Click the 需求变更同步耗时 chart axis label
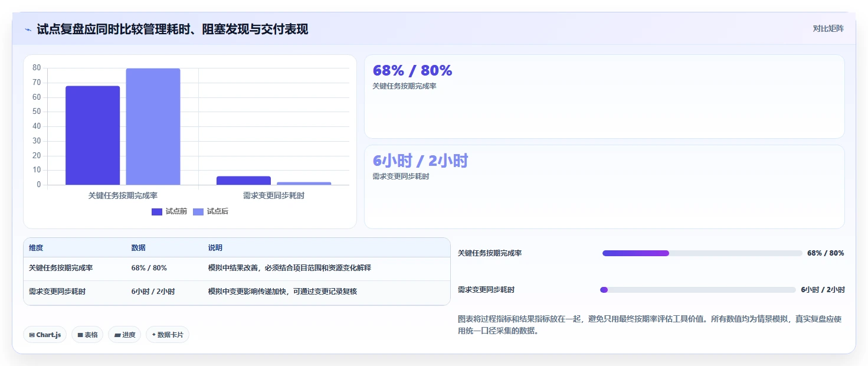The width and height of the screenshot is (868, 366). pyautogui.click(x=274, y=195)
